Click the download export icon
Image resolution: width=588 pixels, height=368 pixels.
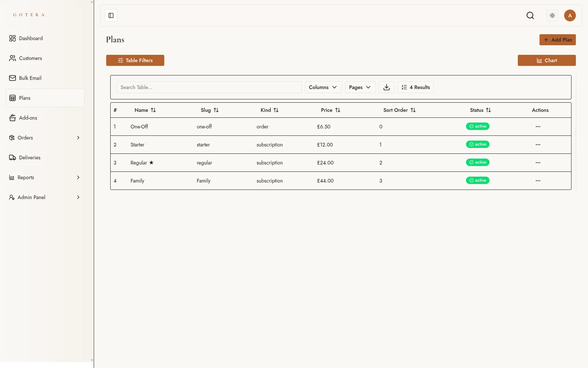pos(387,87)
